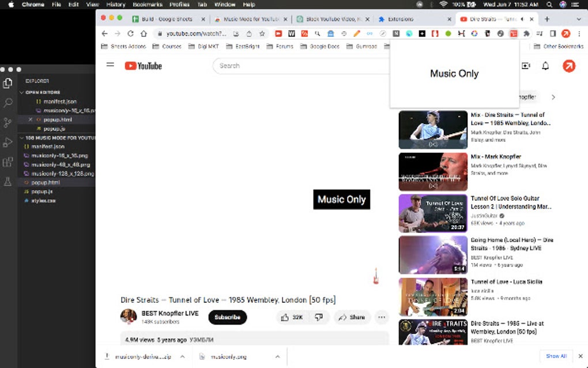Open YouTube's hamburger guide menu

[x=110, y=66]
